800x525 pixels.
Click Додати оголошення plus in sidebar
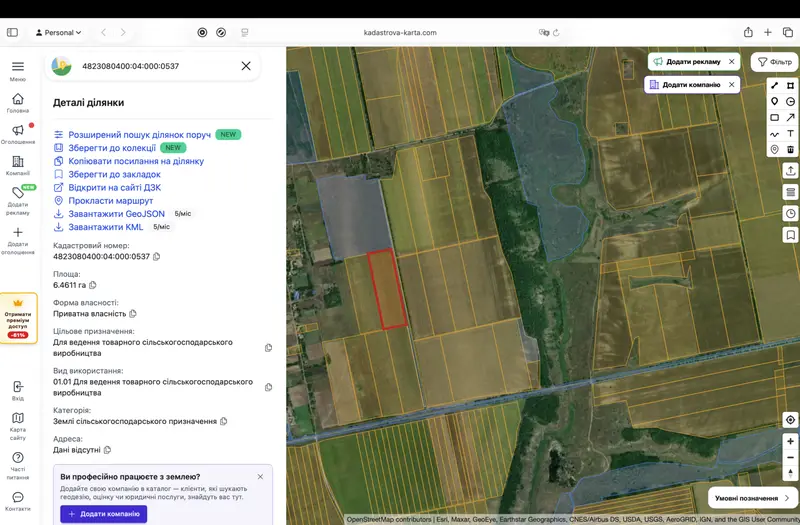coord(18,241)
